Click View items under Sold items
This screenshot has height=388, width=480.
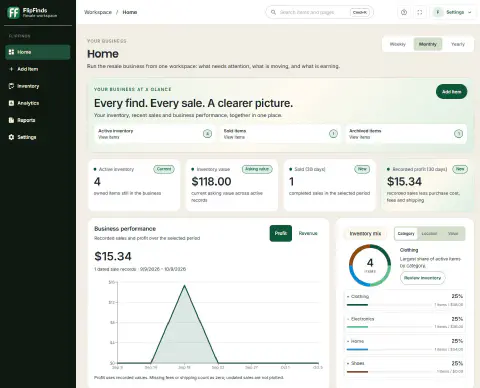coord(234,137)
